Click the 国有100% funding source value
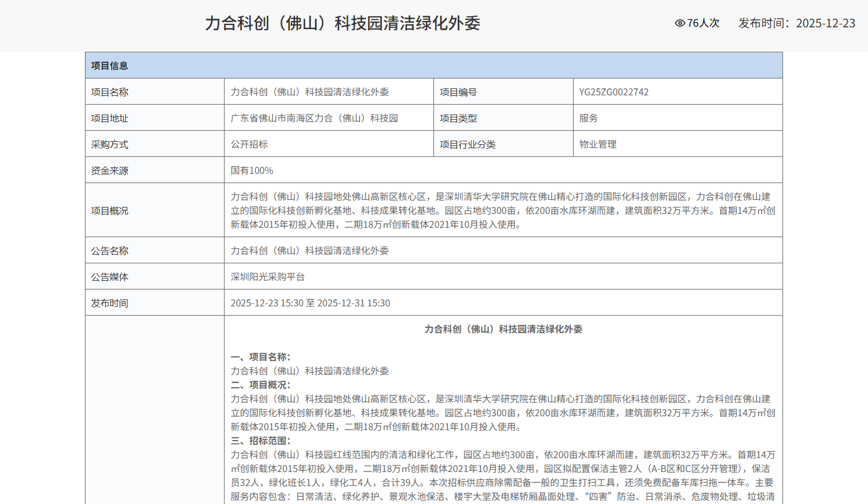The width and height of the screenshot is (868, 504). (252, 170)
